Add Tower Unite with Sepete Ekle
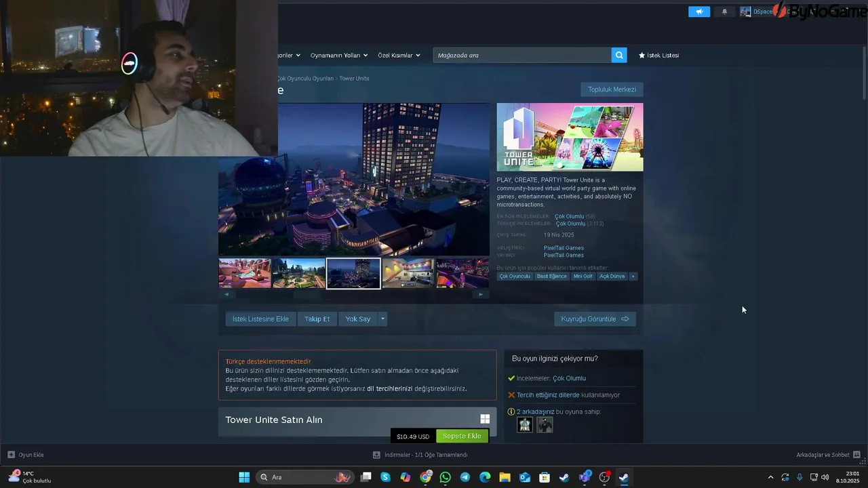This screenshot has width=868, height=488. [462, 436]
